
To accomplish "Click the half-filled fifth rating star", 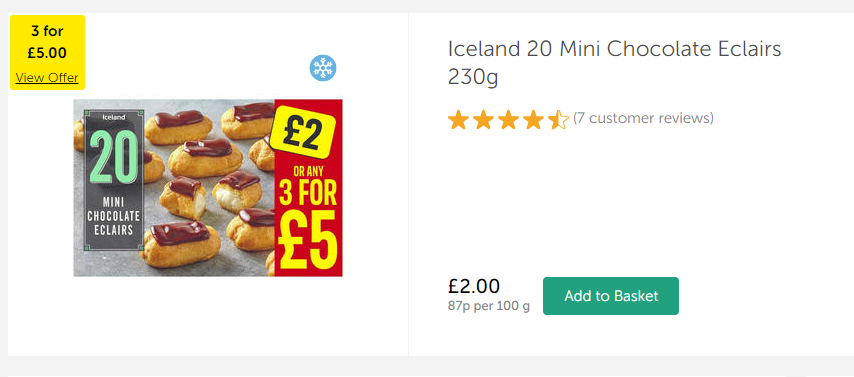I will [558, 119].
